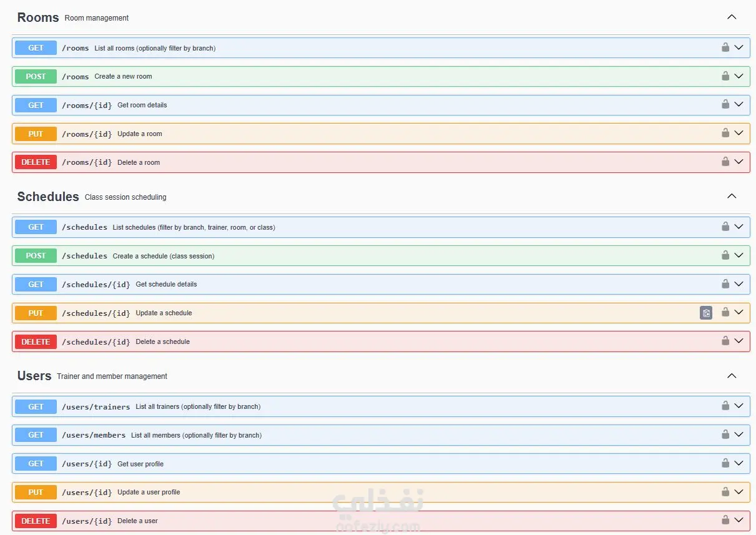Screen dimensions: 756x535
Task: Click authorization lock on GET /rooms/{id}
Action: (x=725, y=104)
